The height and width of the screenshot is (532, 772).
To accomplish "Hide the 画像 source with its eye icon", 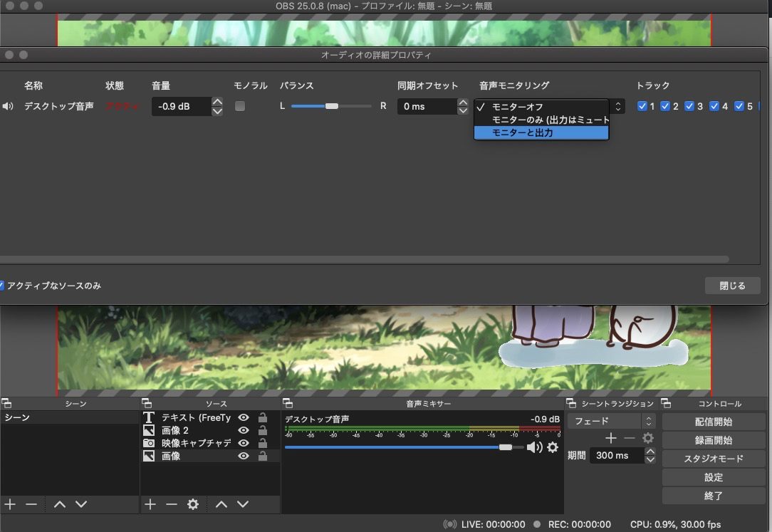I will [x=244, y=456].
